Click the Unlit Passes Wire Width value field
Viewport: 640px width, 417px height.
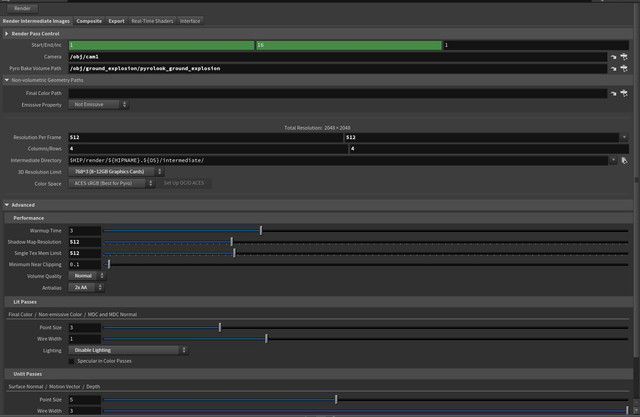pyautogui.click(x=84, y=411)
